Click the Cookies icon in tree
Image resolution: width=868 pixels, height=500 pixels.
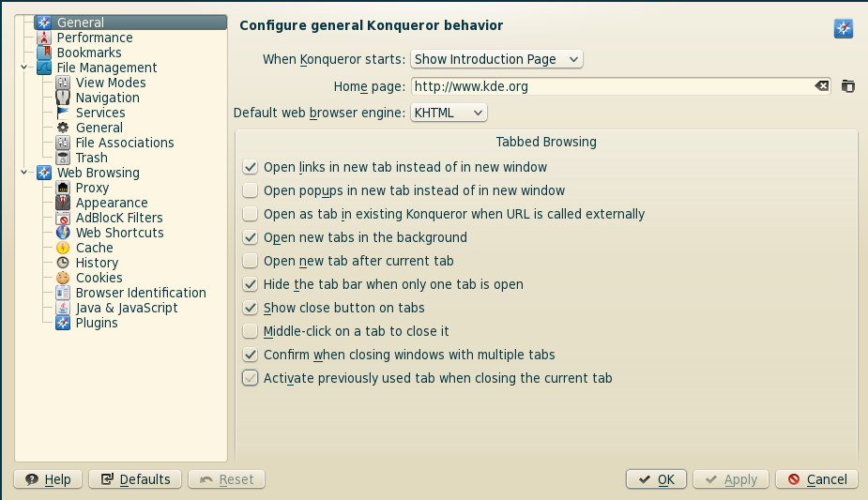tap(63, 278)
